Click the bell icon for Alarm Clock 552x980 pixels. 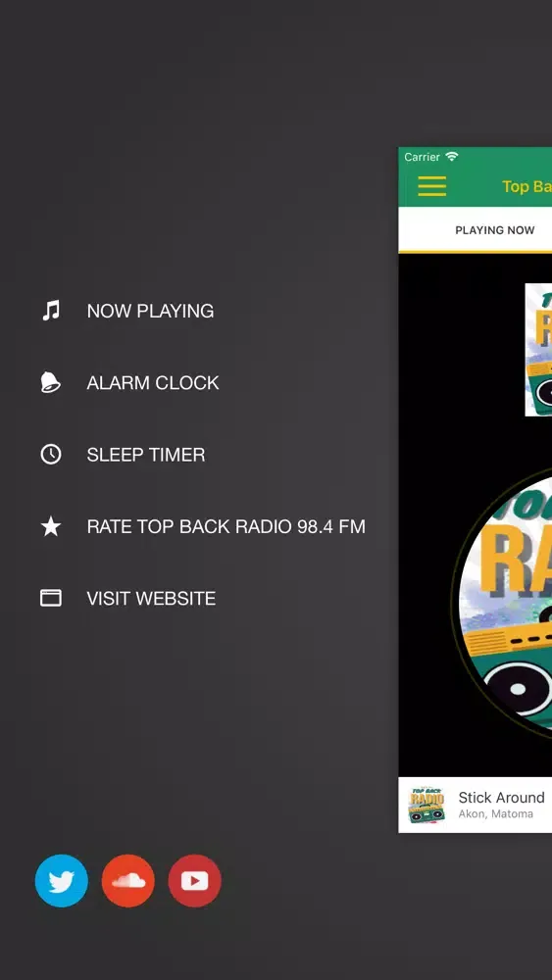[51, 382]
